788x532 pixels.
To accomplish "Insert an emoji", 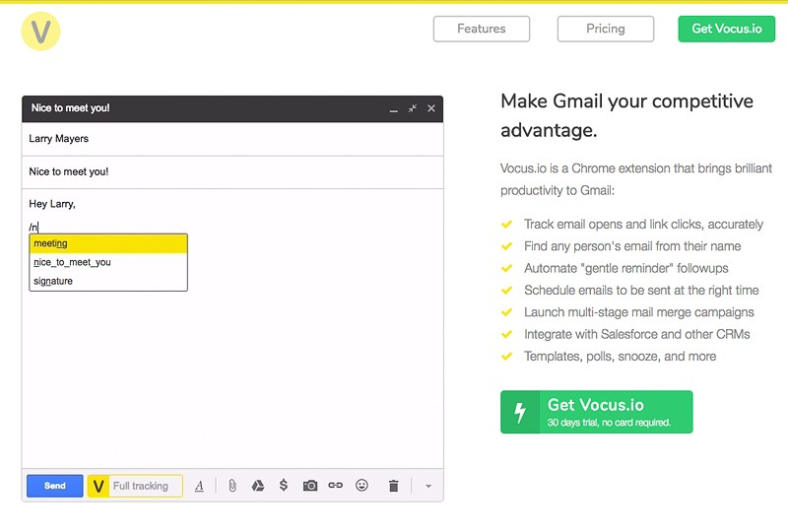I will 361,486.
